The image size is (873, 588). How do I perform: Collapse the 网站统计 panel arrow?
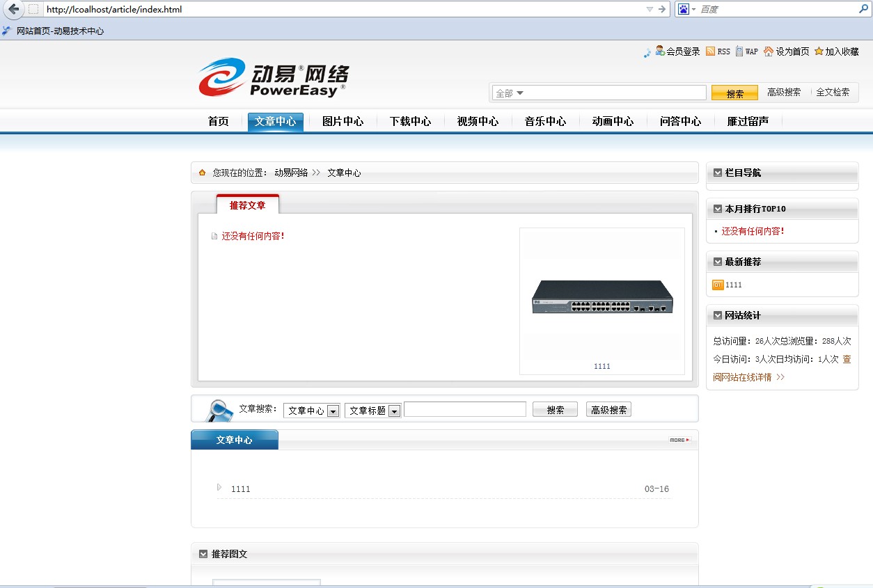coord(718,315)
